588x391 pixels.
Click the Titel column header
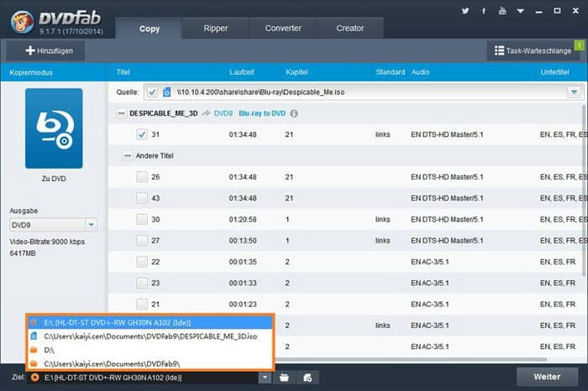(123, 72)
